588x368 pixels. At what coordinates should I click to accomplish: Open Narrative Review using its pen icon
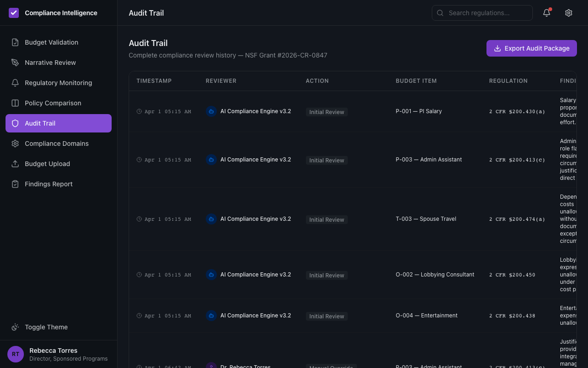[x=15, y=62]
